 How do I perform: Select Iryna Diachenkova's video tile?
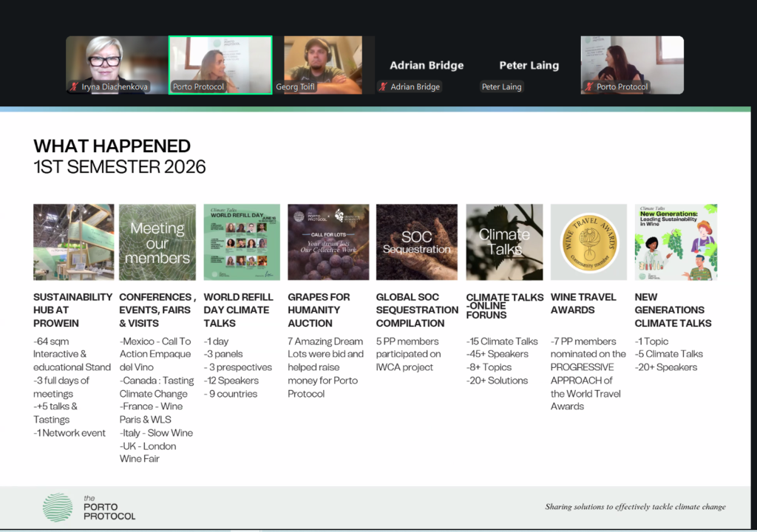tap(117, 65)
